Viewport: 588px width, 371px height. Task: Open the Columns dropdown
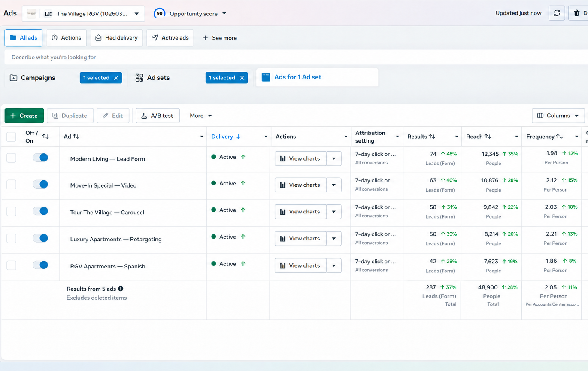click(558, 116)
